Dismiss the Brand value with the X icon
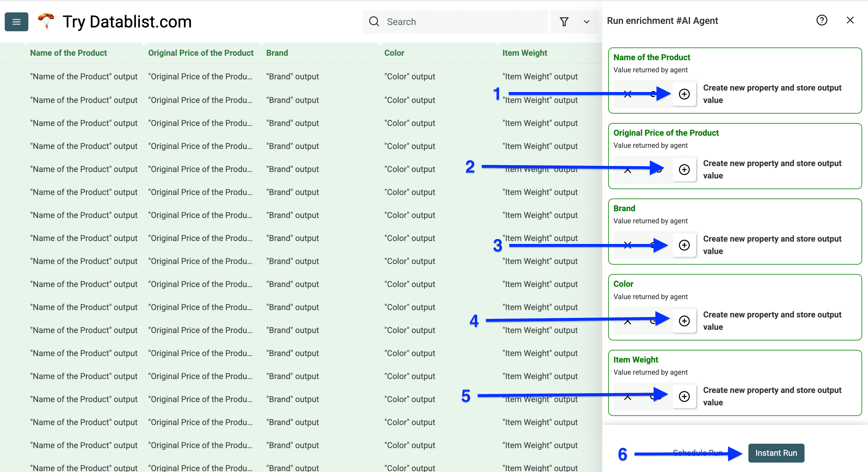The width and height of the screenshot is (868, 472). pos(627,245)
